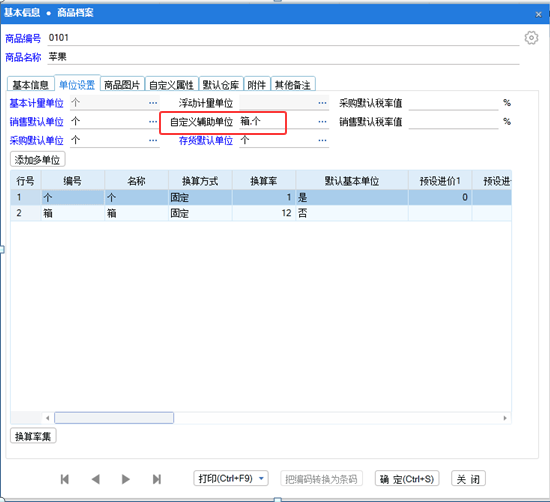The height and width of the screenshot is (502, 550).
Task: Confirm with 确定(Ctrl+S) button
Action: (x=407, y=478)
